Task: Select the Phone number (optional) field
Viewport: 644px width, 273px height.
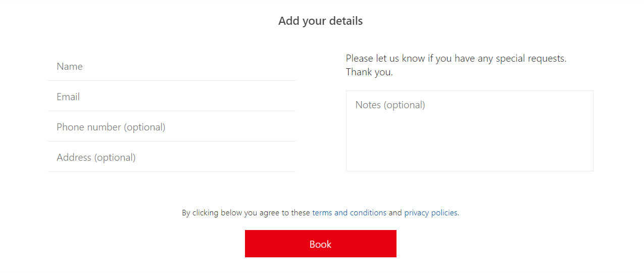Action: coord(172,127)
